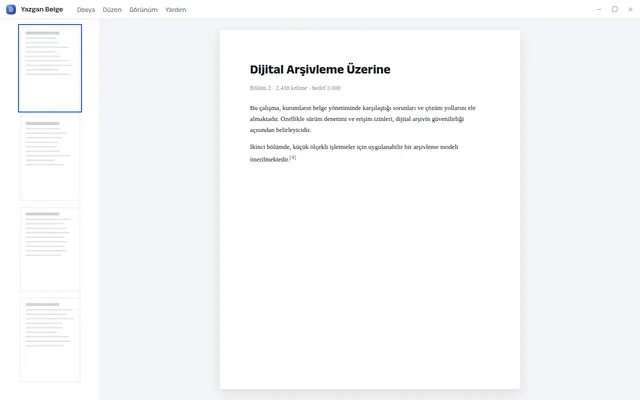Follow the footnote reference [4] link
Viewport: 640px width, 400px height.
293,158
